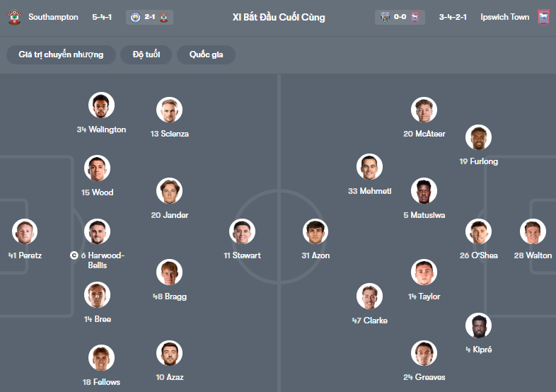Screen dimensions: 556x392
Task: Toggle the Quốc gia filter
Action: tap(206, 55)
